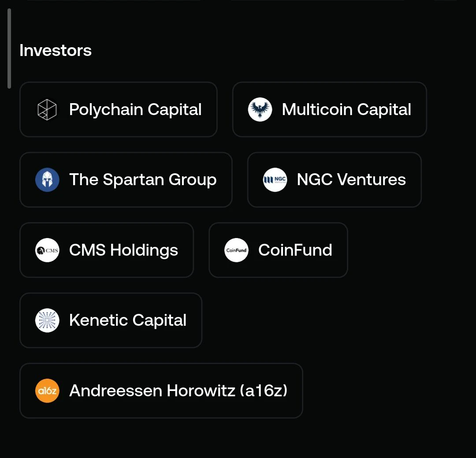Select the CoinFund text label
This screenshot has width=476, height=458.
pyautogui.click(x=295, y=250)
